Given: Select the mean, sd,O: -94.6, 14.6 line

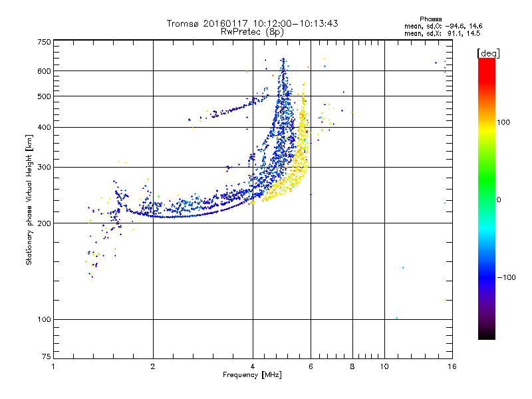Looking at the screenshot, I should [443, 26].
